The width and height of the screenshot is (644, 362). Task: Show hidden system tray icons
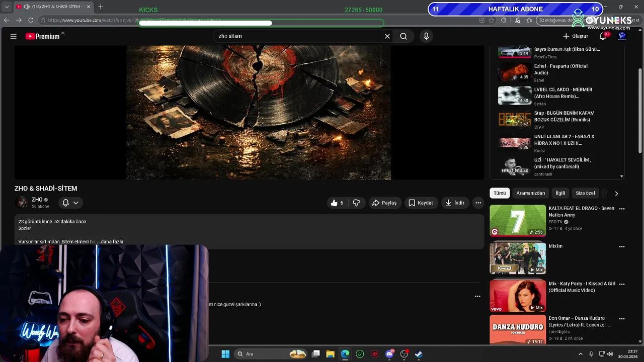580,354
